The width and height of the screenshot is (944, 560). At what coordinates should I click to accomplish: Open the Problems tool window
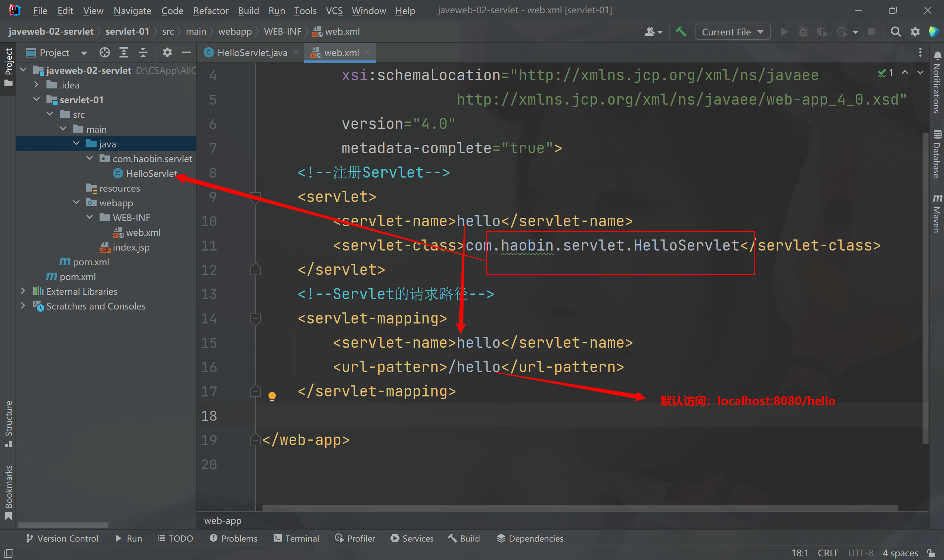233,538
